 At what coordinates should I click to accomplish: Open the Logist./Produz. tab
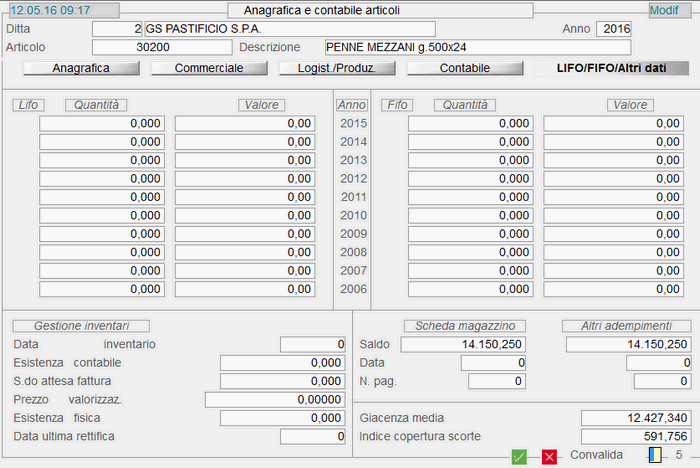pos(336,68)
